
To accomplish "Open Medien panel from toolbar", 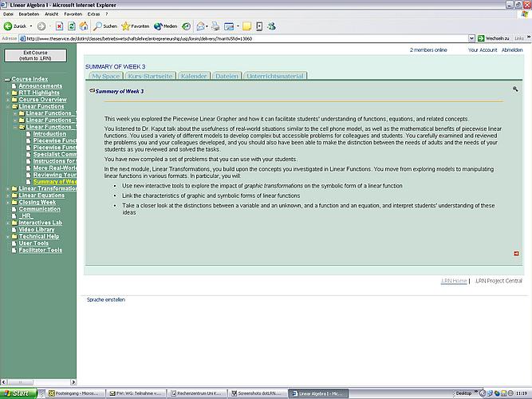I will coord(166,26).
